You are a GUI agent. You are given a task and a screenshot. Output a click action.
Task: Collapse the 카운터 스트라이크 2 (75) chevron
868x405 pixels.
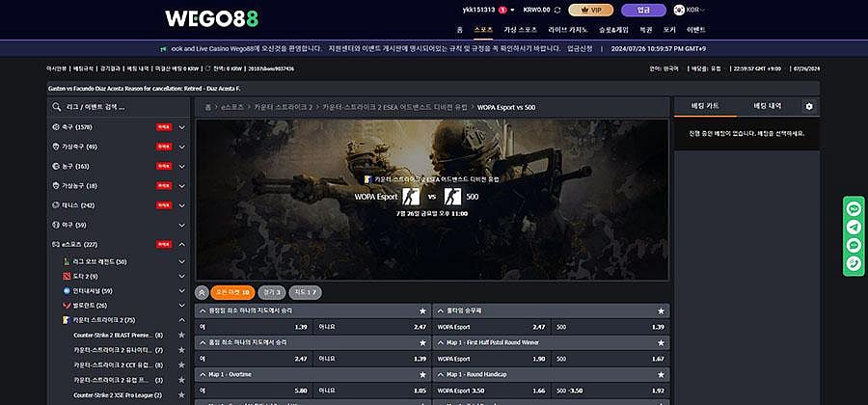pyautogui.click(x=181, y=320)
